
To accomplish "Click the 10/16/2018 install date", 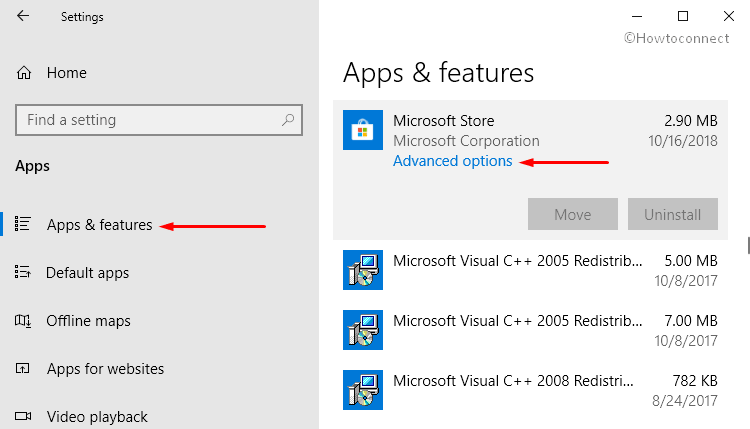I will (x=683, y=141).
